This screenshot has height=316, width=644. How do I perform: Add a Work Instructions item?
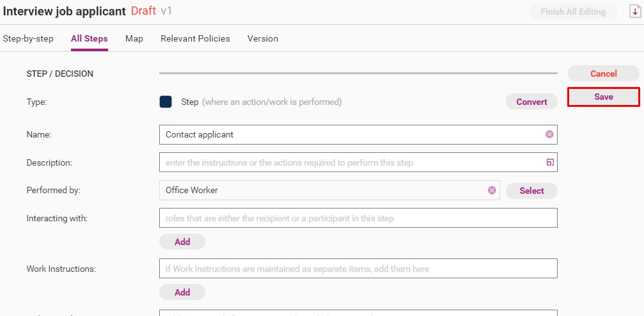click(182, 292)
